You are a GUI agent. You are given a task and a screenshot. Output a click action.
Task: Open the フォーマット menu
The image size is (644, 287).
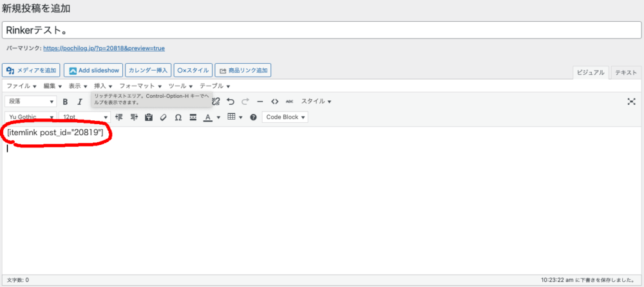(x=140, y=86)
